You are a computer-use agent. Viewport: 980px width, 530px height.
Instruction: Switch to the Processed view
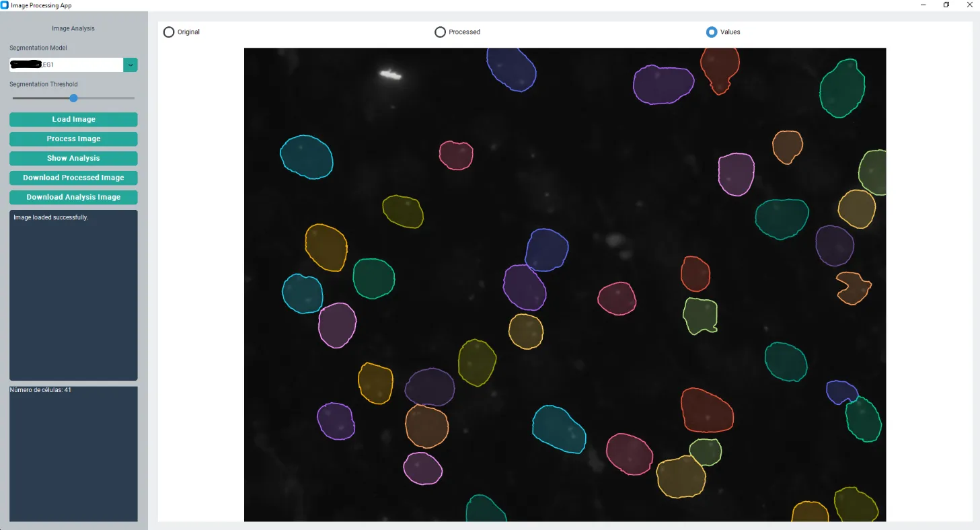point(440,32)
